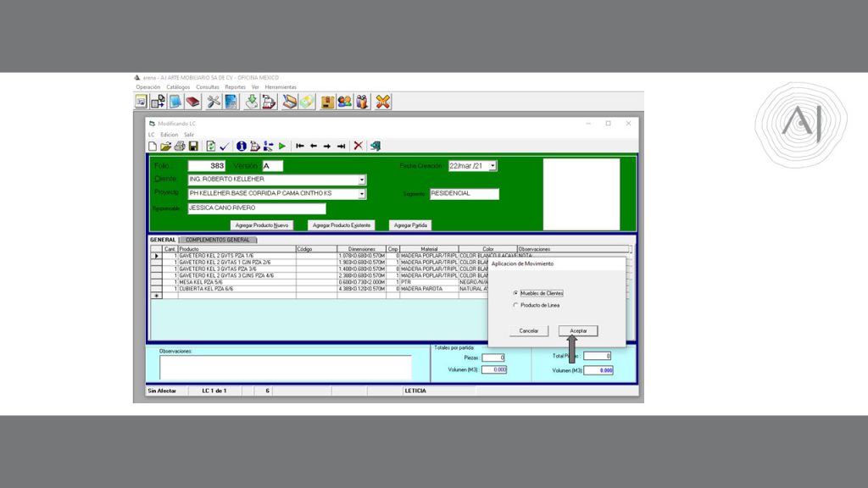Click the blue checkmark icon
The image size is (868, 488).
(225, 146)
